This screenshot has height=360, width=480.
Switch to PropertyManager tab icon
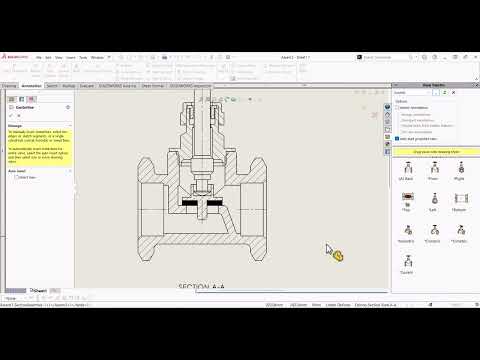pos(22,99)
